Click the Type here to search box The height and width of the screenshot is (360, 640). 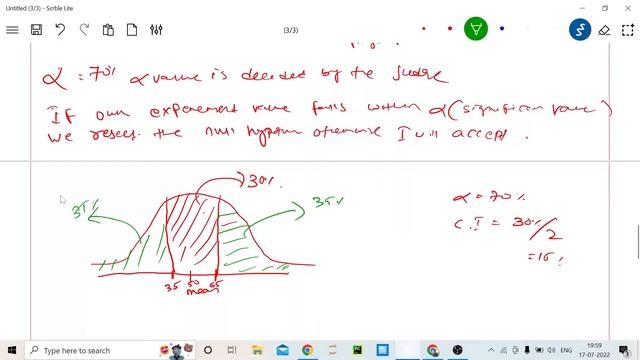pyautogui.click(x=110, y=350)
